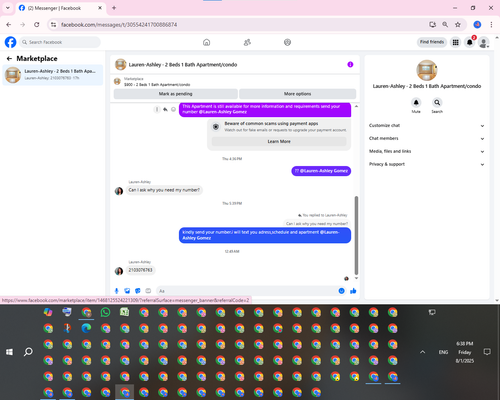Open Chrome zoom magnifier icon in address bar

click(445, 25)
